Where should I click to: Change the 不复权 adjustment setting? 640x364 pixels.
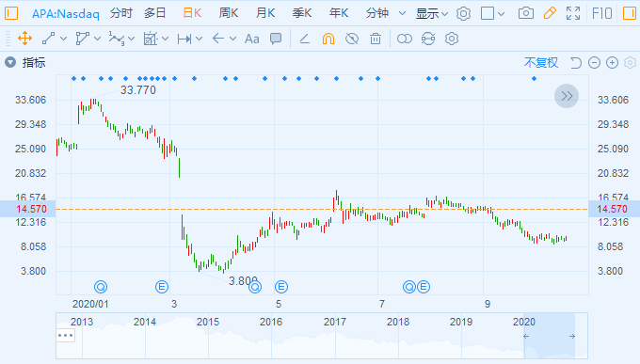541,62
